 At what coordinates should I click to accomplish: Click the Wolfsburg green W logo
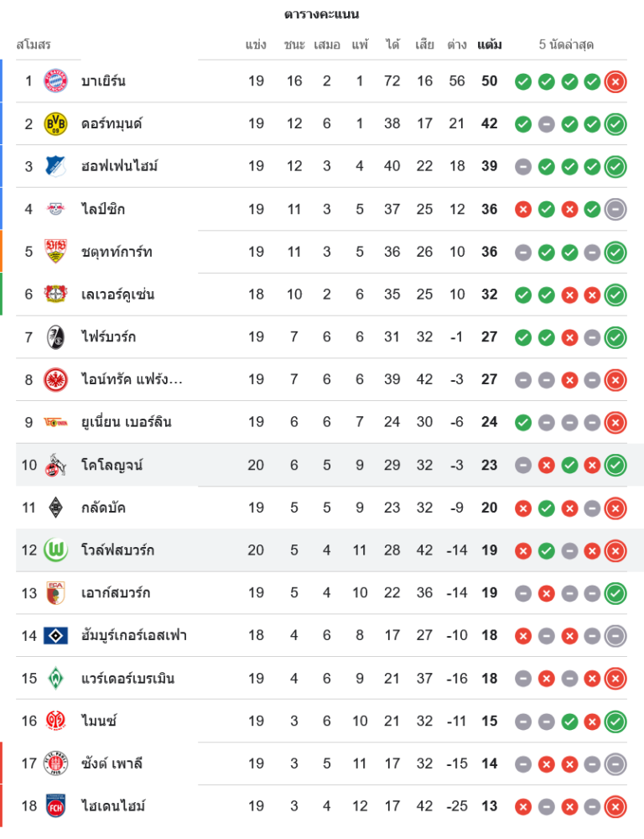pos(56,550)
